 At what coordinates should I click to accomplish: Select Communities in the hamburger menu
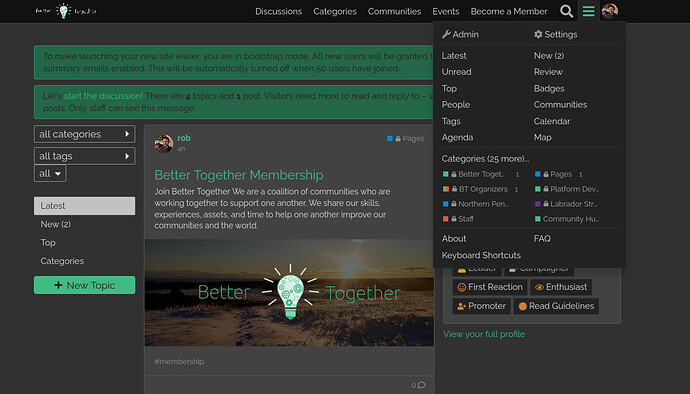[x=560, y=105]
